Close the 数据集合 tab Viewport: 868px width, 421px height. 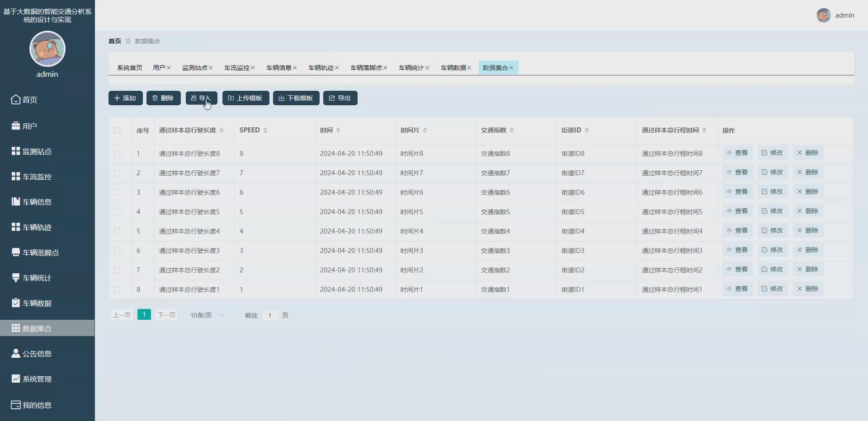pos(511,68)
